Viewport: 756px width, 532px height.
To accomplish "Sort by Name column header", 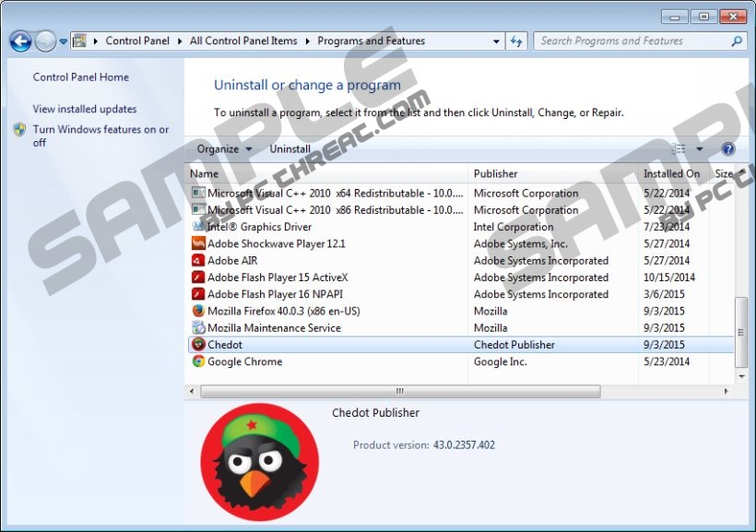I will [x=326, y=173].
